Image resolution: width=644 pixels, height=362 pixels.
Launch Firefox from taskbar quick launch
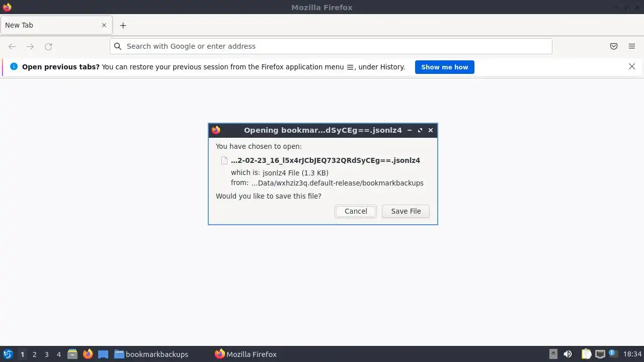[x=88, y=354]
